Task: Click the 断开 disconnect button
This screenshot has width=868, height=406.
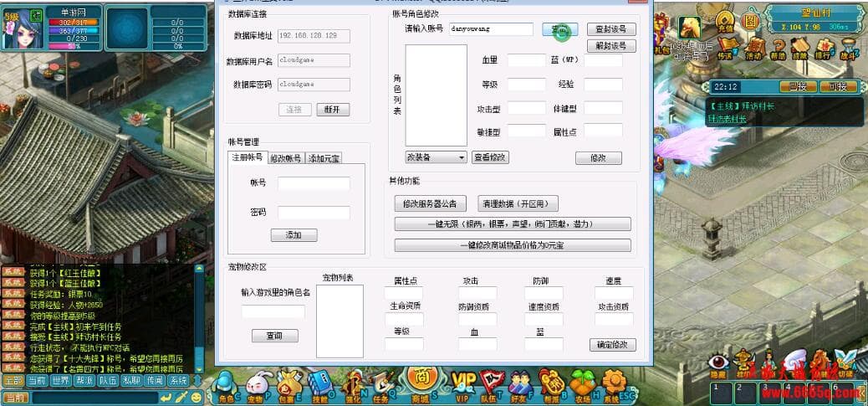Action: coord(334,110)
